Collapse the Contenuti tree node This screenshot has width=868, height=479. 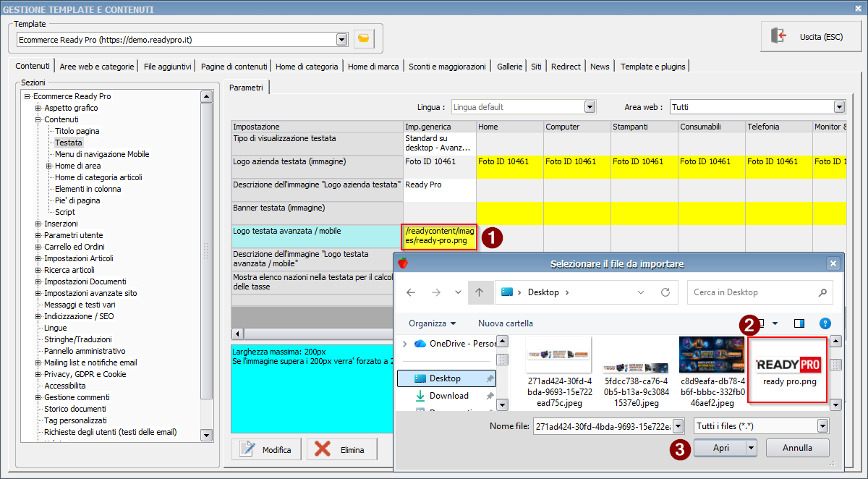(38, 119)
